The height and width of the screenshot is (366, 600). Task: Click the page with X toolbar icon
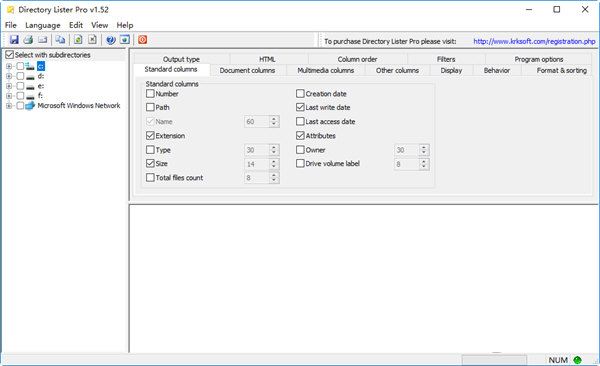(x=92, y=39)
